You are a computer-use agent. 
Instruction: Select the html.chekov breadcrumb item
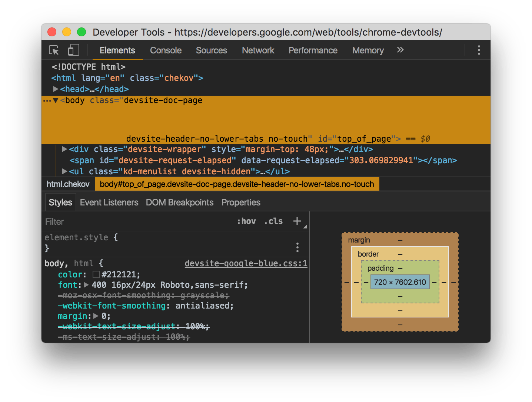(x=67, y=184)
